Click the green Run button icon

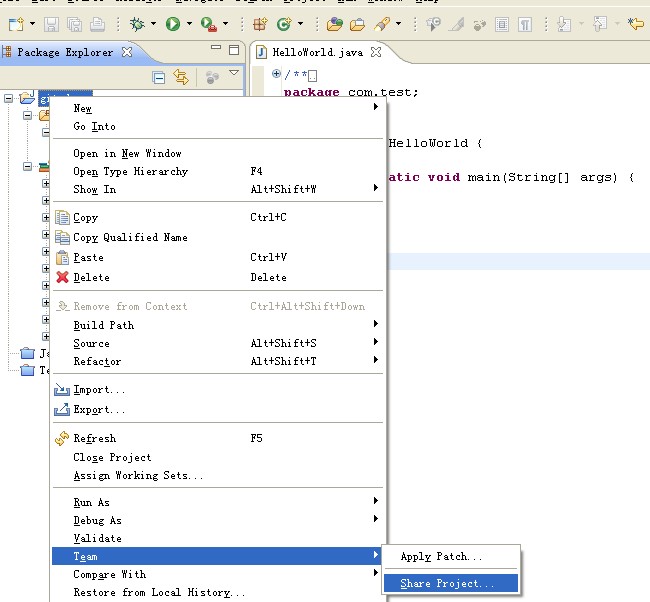tap(172, 24)
